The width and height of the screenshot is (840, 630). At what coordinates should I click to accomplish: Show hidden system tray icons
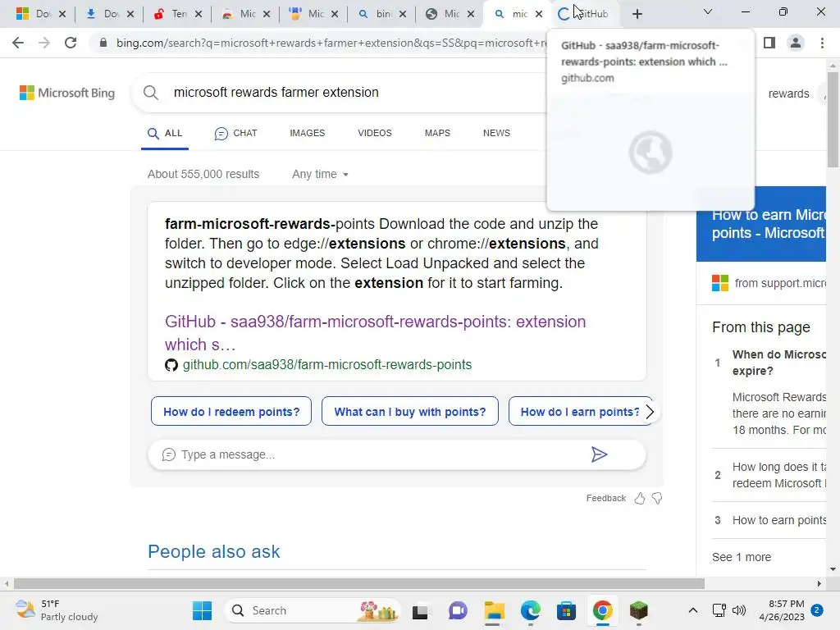coord(692,610)
